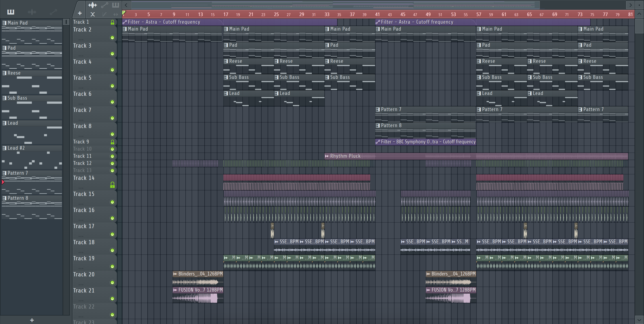Select the Track 11 name label
The image size is (644, 324).
[x=82, y=156]
